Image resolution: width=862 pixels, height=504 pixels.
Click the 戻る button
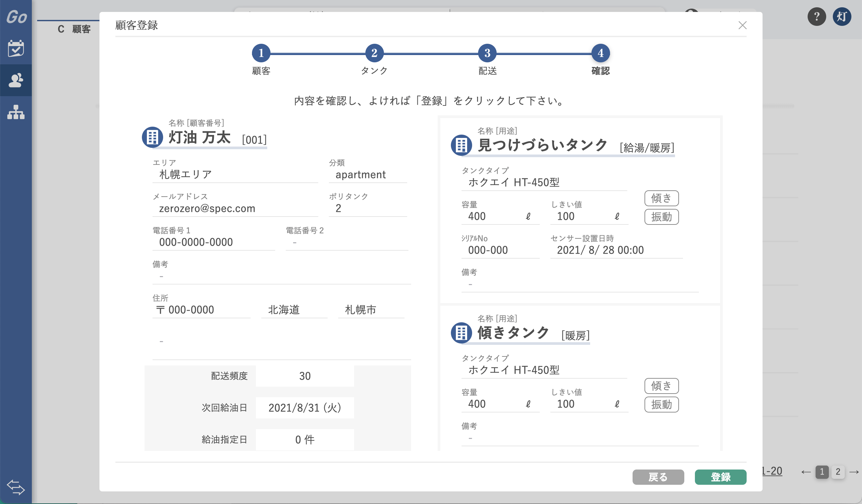point(658,477)
